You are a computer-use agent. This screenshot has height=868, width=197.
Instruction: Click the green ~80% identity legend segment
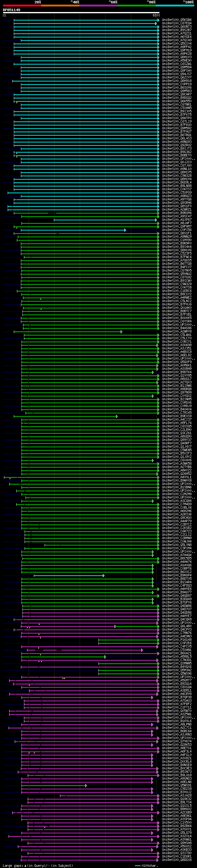click(136, 6)
